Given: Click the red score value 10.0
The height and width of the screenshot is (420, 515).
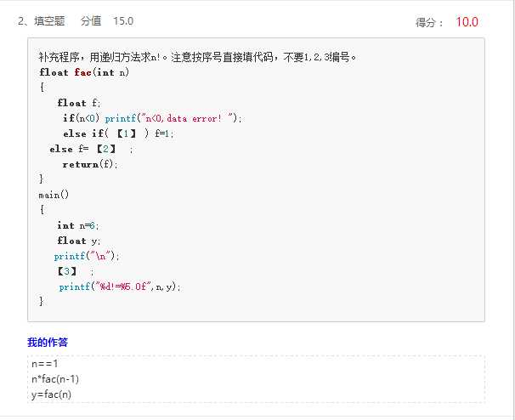Looking at the screenshot, I should (x=467, y=22).
